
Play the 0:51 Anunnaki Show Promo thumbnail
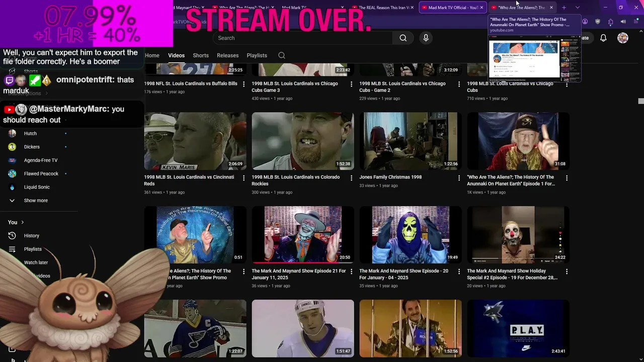195,235
